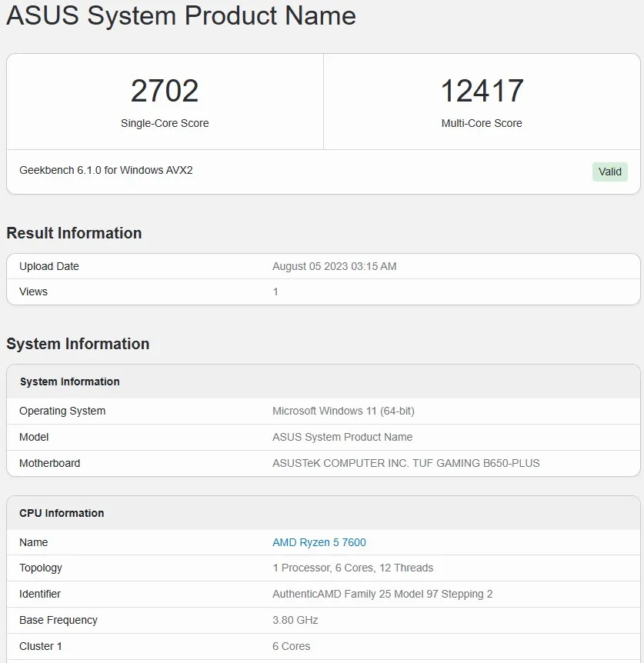The width and height of the screenshot is (644, 663).
Task: Click the Cluster 1 row label
Action: click(41, 646)
